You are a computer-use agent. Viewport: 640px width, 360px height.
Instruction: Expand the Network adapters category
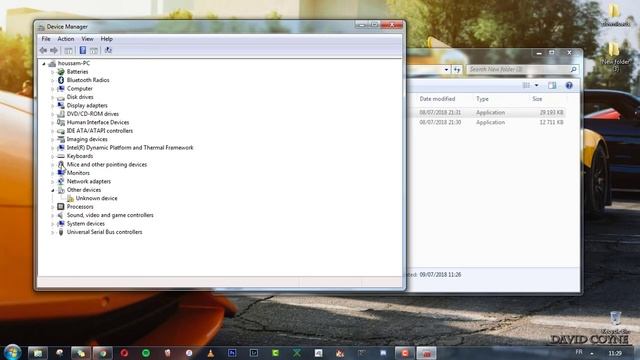click(x=53, y=182)
